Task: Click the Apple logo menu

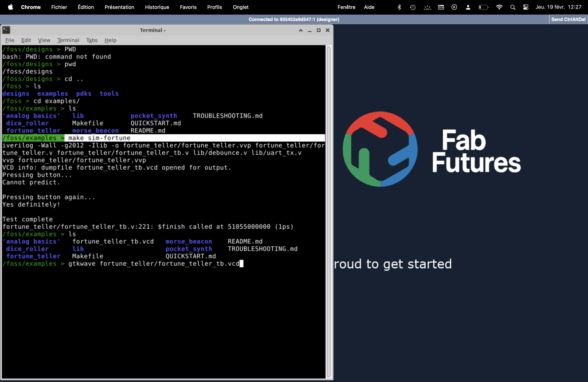Action: [10, 7]
